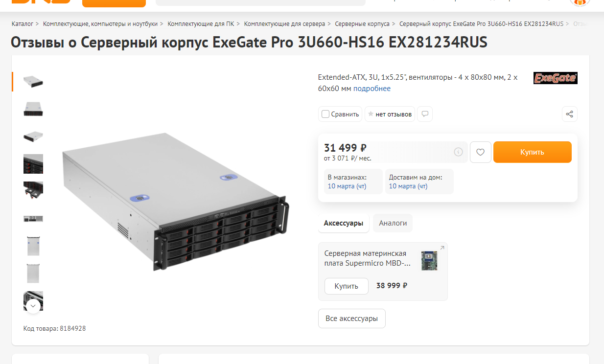Tick the "Сравнить" checkbox

click(325, 114)
